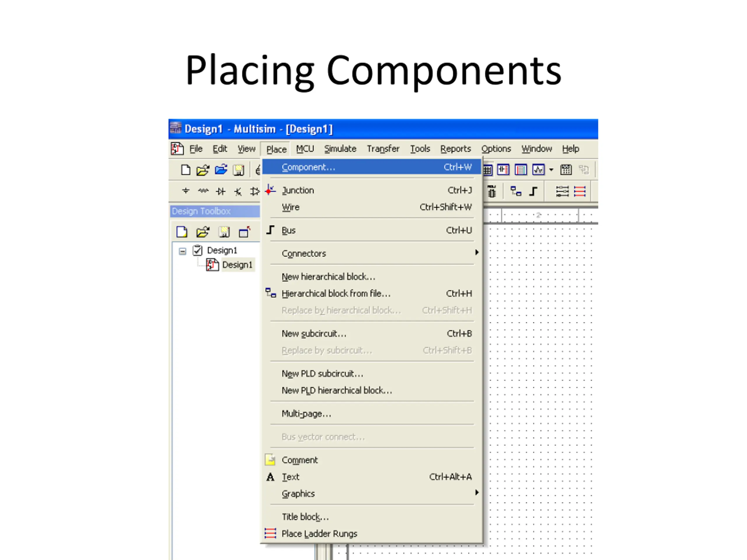The width and height of the screenshot is (747, 560).
Task: Click New design icon in Design Toolbox
Action: point(182,232)
